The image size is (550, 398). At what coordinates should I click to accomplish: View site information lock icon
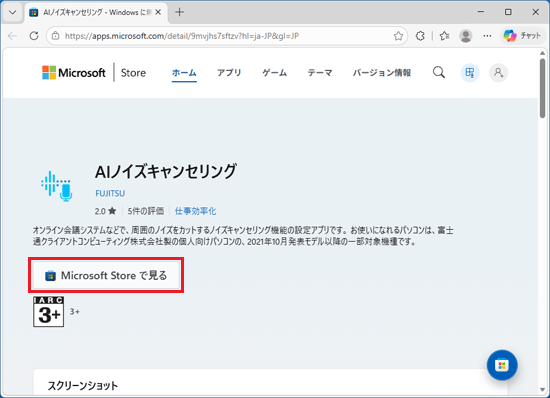pos(55,36)
